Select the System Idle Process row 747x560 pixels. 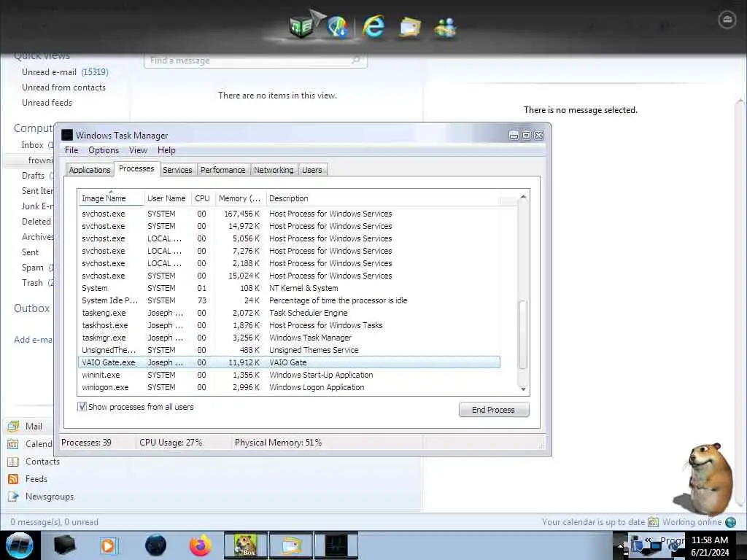click(x=289, y=300)
